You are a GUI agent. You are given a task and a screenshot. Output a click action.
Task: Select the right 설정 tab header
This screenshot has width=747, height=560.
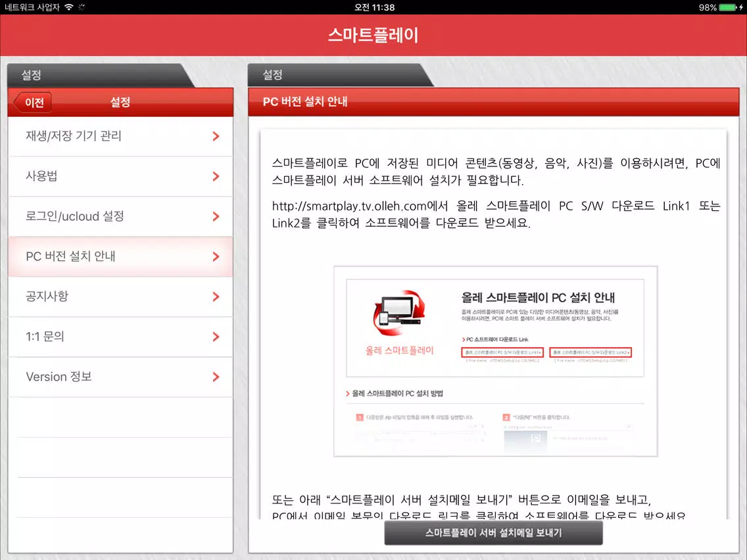pyautogui.click(x=340, y=75)
